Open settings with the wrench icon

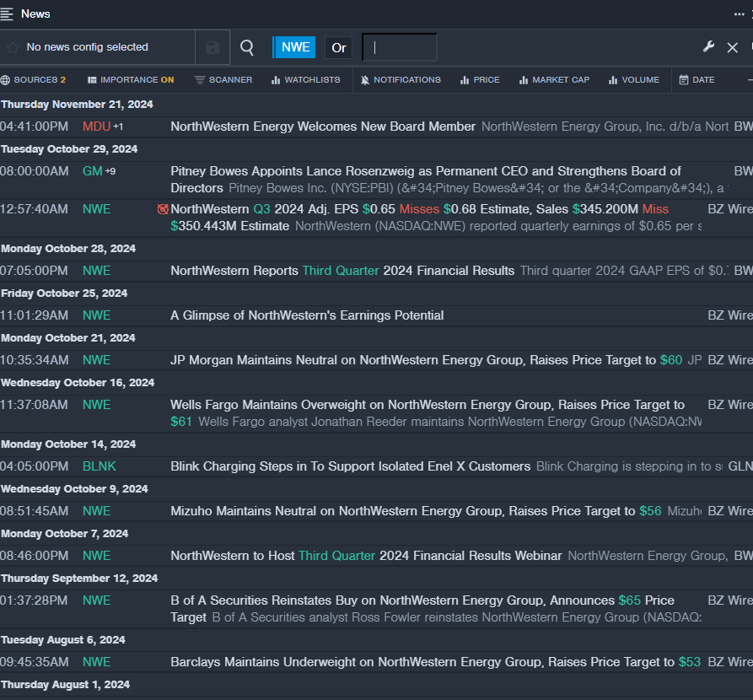[x=708, y=47]
